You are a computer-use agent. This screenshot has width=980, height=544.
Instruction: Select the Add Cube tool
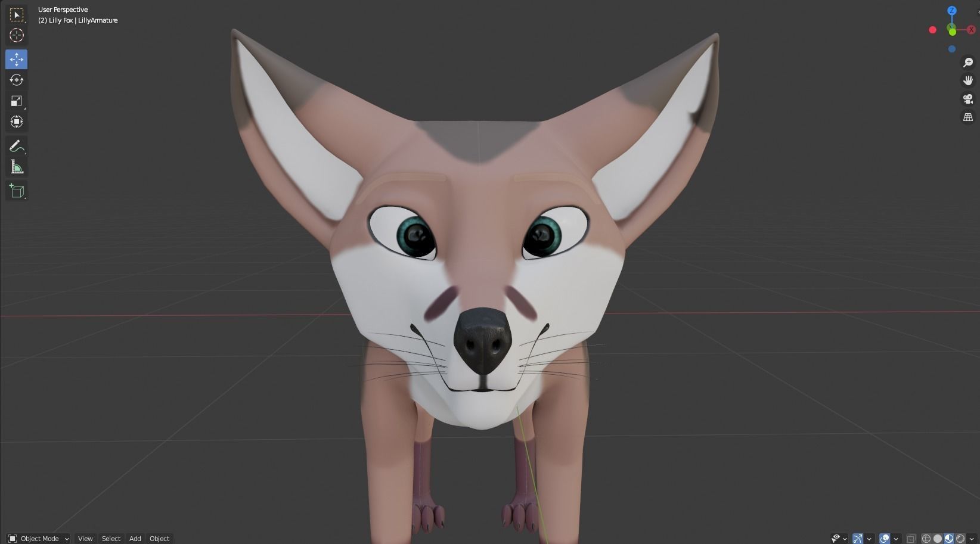click(x=16, y=191)
